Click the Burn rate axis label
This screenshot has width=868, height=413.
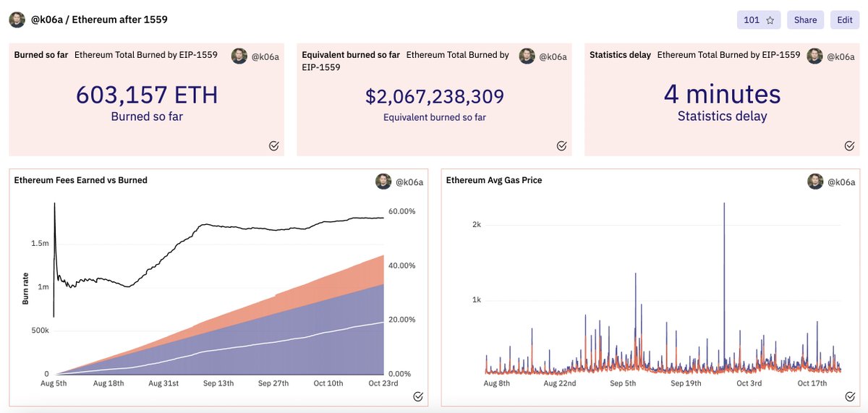[25, 289]
